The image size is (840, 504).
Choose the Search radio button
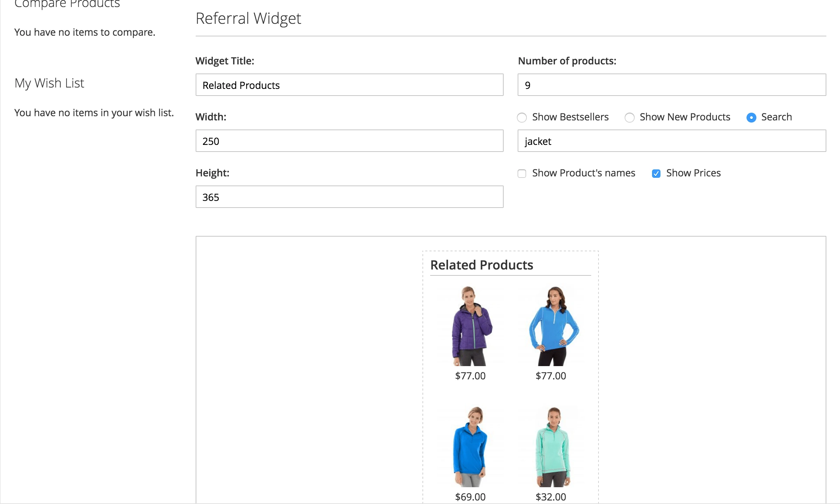[x=751, y=118]
